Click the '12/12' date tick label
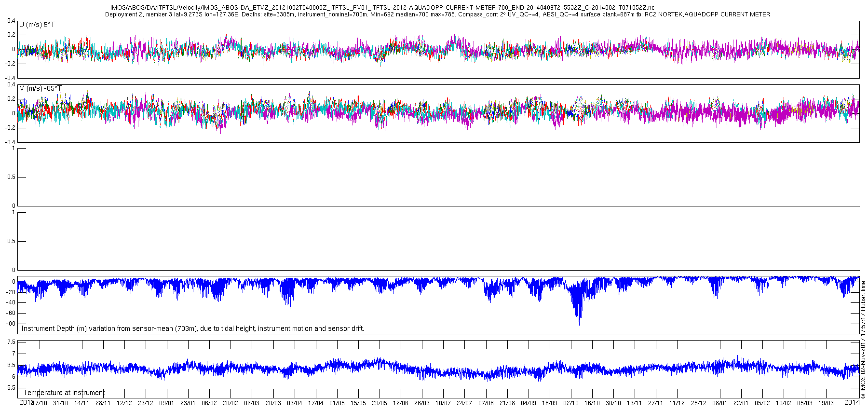This screenshot has width=868, height=410. (x=124, y=403)
